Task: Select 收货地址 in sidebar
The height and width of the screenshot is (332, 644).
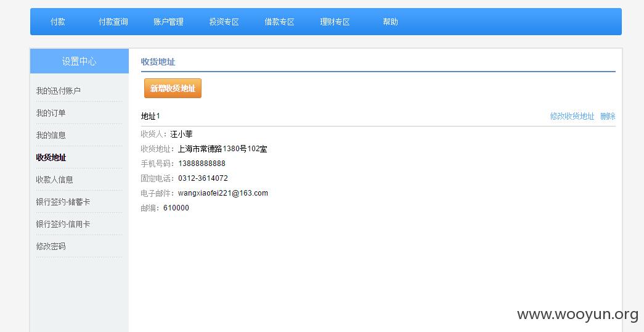Action: (51, 157)
